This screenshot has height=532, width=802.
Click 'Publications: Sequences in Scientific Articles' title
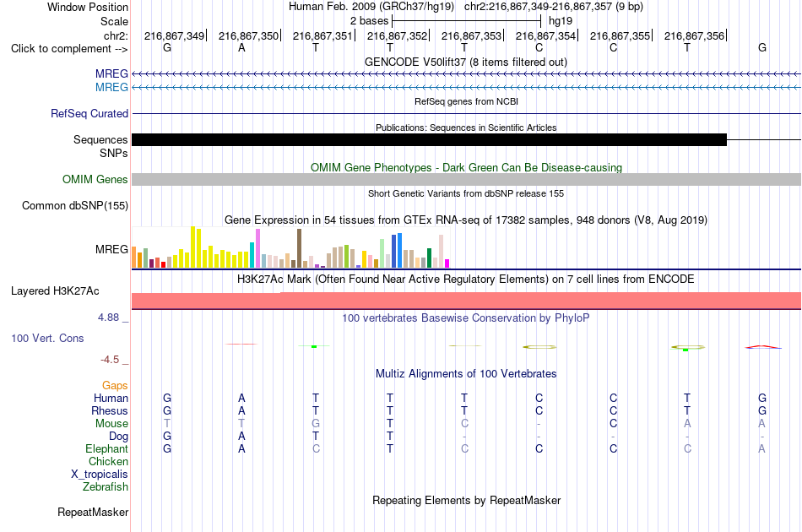click(466, 128)
